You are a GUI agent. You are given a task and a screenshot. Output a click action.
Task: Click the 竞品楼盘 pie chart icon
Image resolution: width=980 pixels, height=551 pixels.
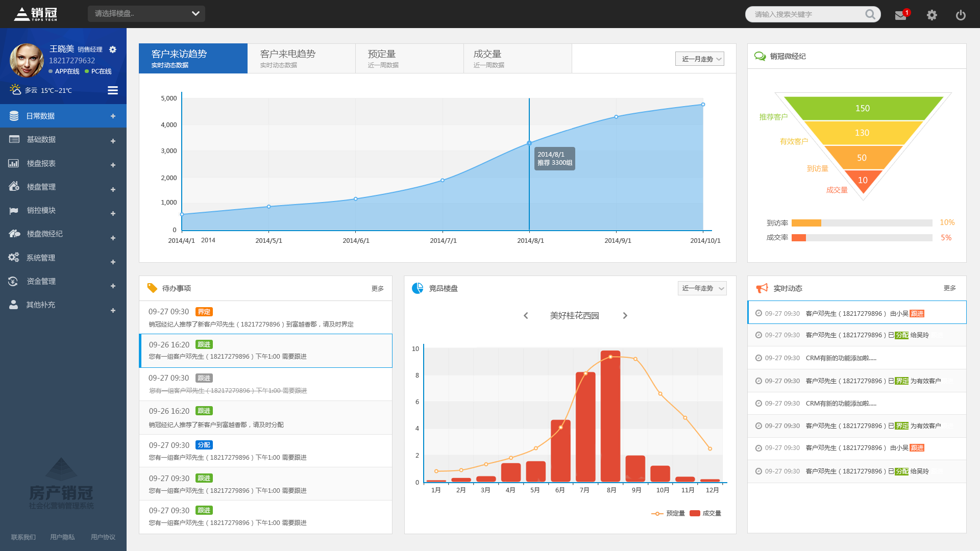[418, 288]
